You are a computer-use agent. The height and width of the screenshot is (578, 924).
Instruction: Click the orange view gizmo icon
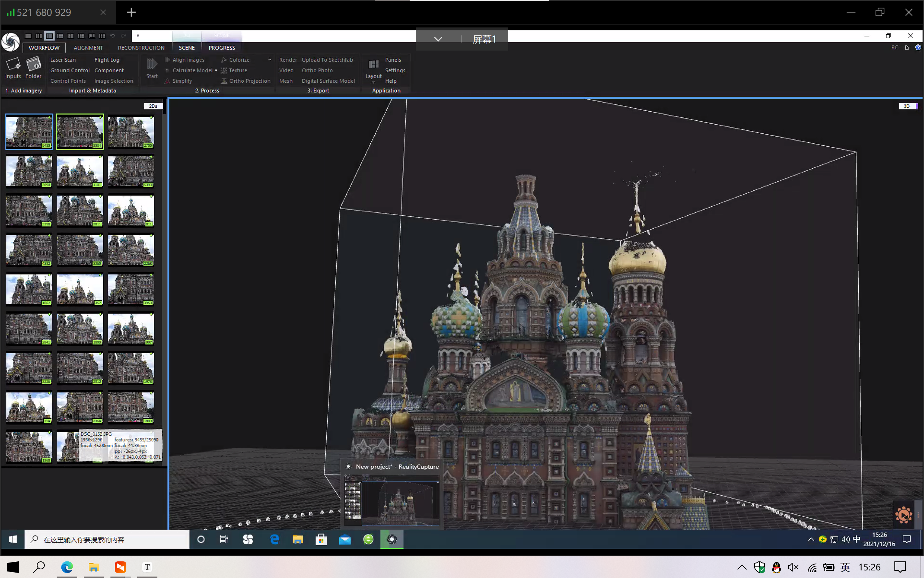pyautogui.click(x=903, y=515)
